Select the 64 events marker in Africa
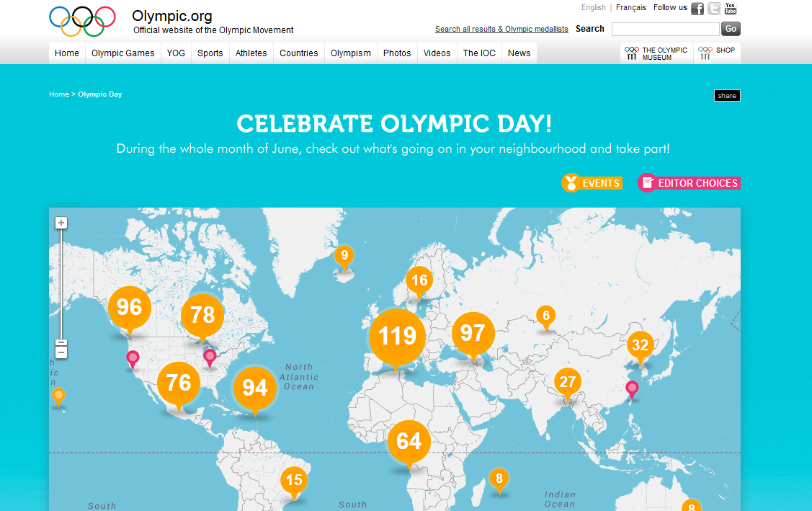Screen dimensions: 812x511 409,441
